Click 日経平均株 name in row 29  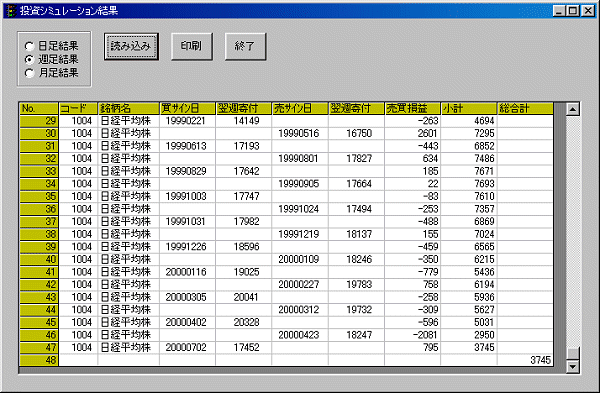pos(126,121)
